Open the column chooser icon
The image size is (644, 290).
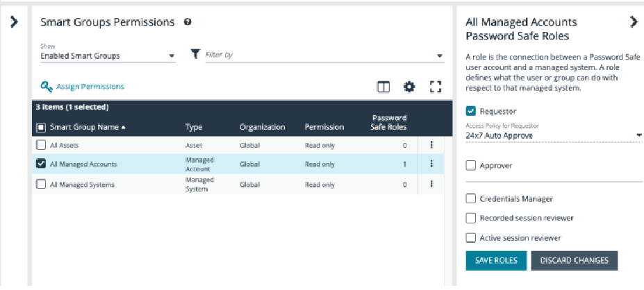(383, 87)
